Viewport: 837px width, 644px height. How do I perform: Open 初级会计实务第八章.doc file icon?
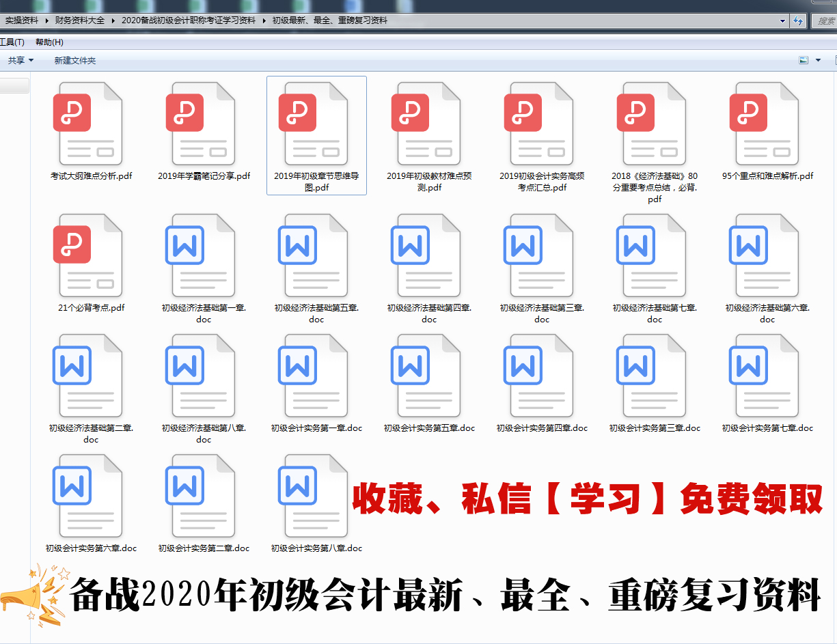[x=316, y=495]
